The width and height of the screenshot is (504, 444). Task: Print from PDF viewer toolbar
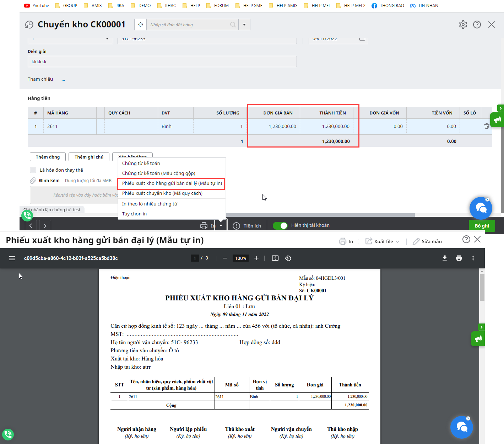point(459,258)
